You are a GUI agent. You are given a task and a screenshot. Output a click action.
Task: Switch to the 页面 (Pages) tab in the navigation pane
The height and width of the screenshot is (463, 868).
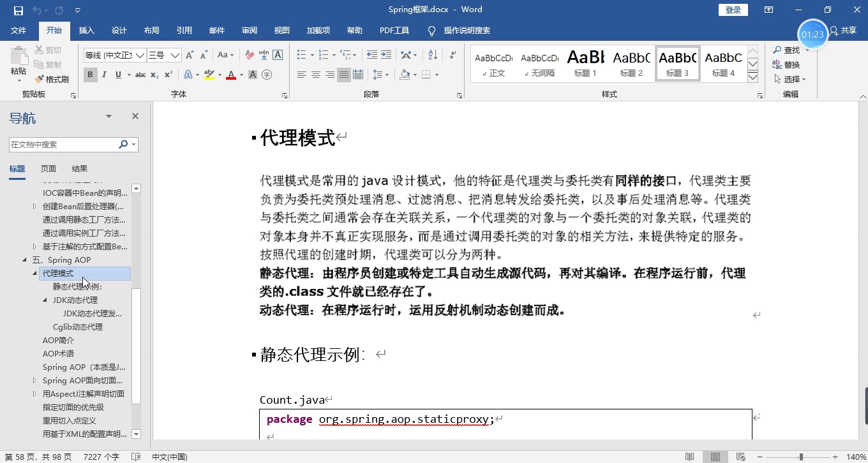click(x=49, y=169)
